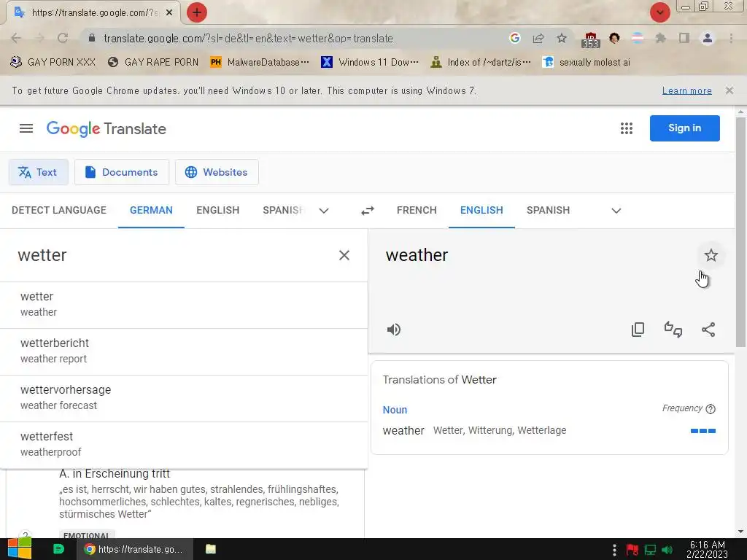Choose the wetterbericht suggestion
This screenshot has height=560, width=747.
(184, 351)
